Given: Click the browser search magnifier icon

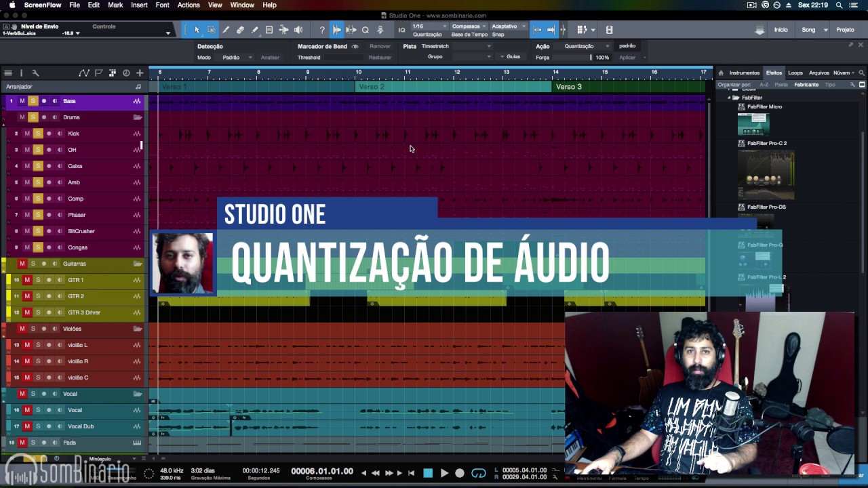Looking at the screenshot, I should click(862, 73).
